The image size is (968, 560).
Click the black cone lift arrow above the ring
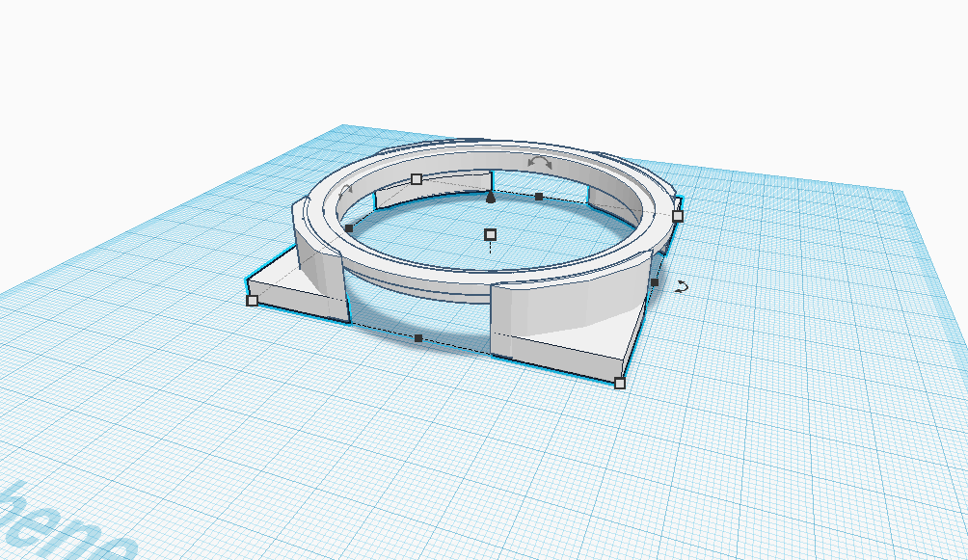(x=491, y=197)
